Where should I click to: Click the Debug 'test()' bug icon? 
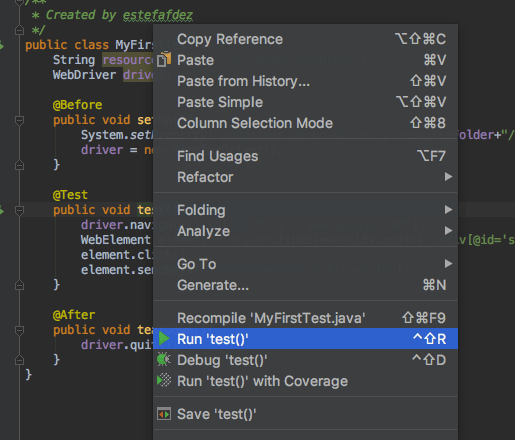click(x=164, y=359)
